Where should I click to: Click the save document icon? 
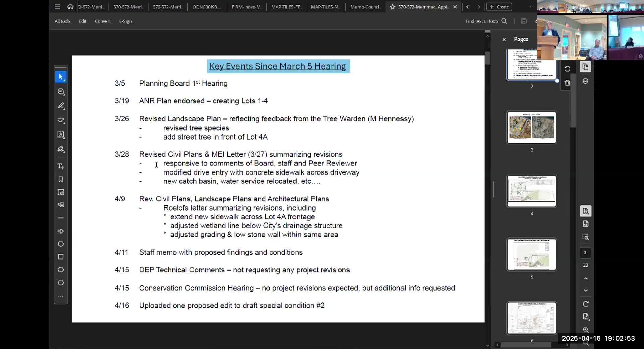coord(523,21)
